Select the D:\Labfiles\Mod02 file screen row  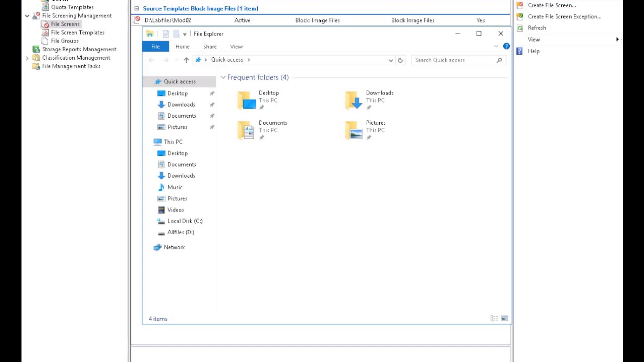click(321, 20)
